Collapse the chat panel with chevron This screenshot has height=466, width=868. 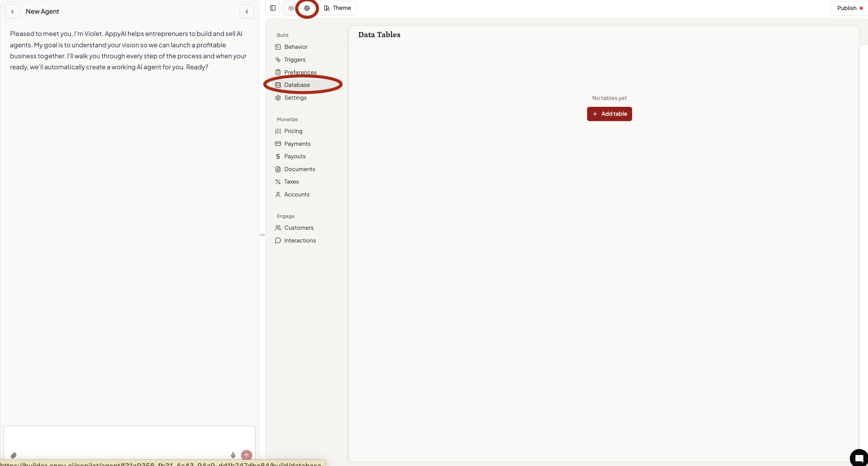[247, 11]
